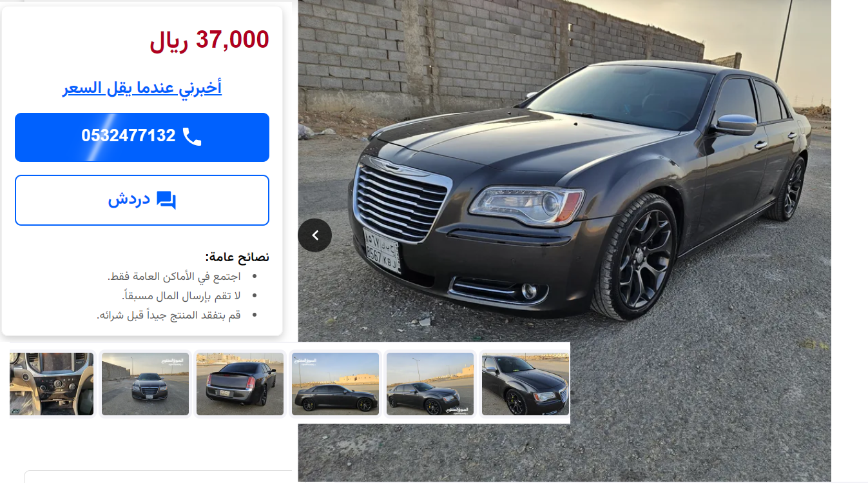Click the partially visible card at bottom

(x=158, y=477)
